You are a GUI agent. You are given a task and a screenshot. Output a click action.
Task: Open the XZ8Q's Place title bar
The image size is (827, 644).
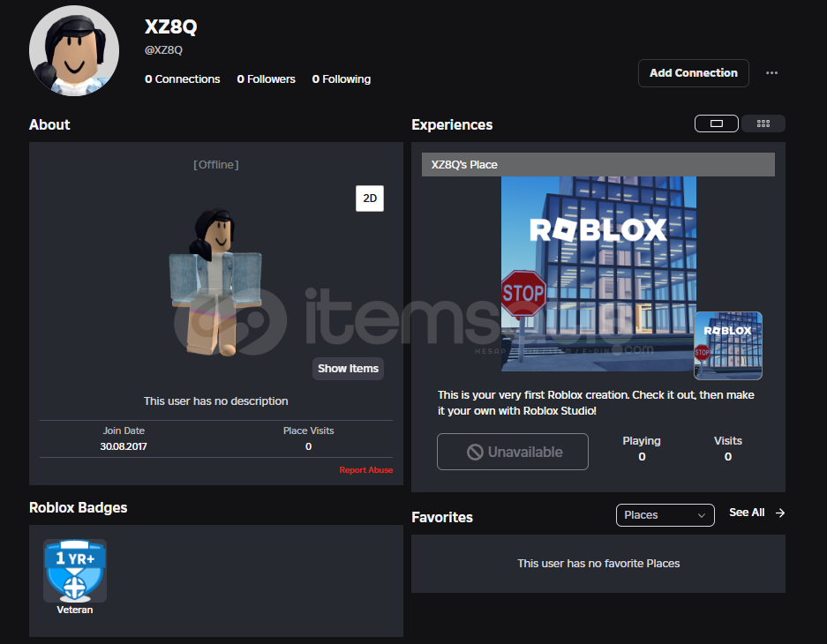point(598,164)
